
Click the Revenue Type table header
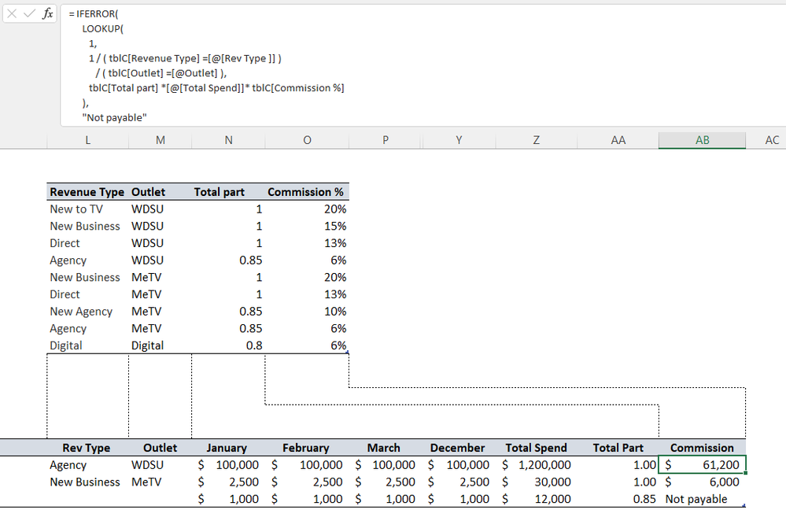pyautogui.click(x=87, y=192)
